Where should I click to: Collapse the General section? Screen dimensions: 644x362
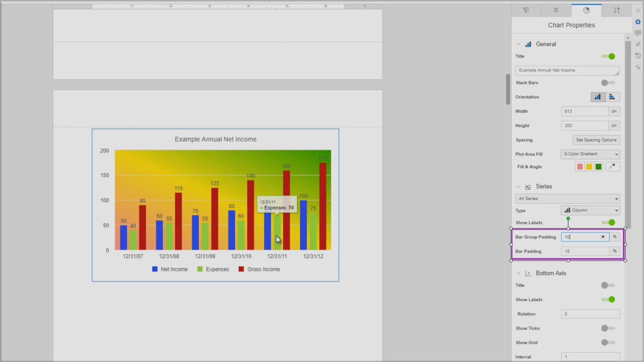(x=519, y=44)
